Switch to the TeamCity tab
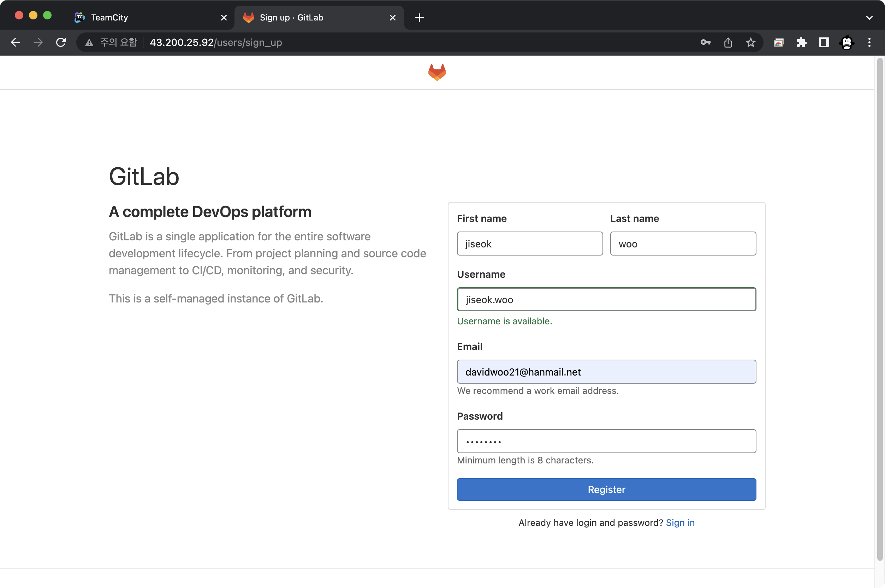The width and height of the screenshot is (885, 588). pos(150,18)
